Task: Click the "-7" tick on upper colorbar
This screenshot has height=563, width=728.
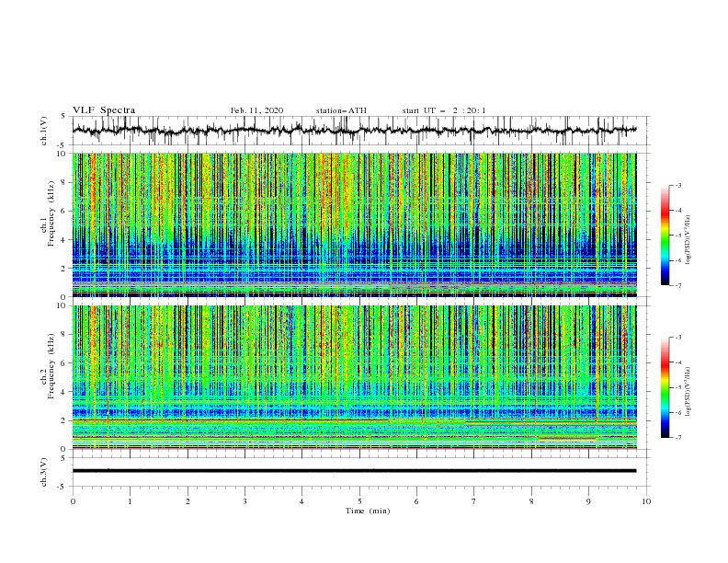Action: click(678, 285)
